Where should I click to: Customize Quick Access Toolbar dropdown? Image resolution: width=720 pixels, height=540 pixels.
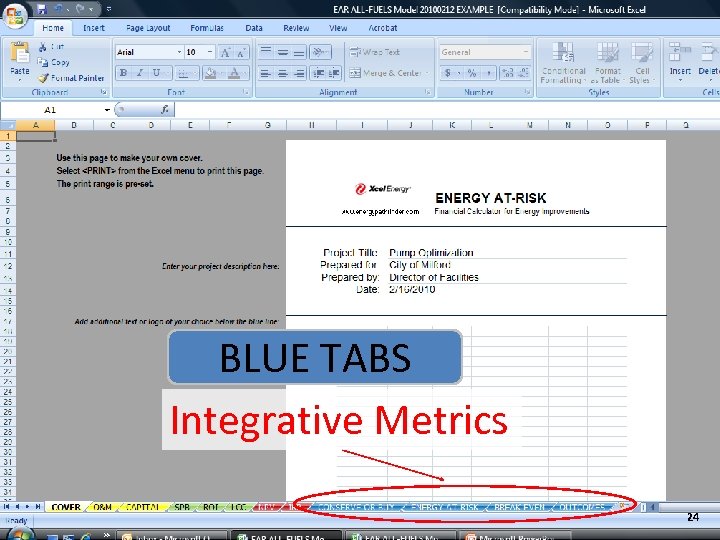tap(109, 9)
